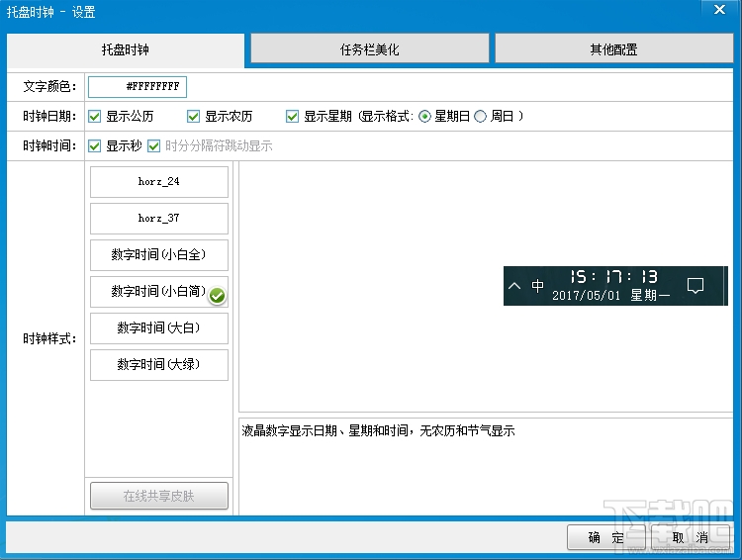Close the 托盘时钟 settings window
742x560 pixels.
[720, 10]
